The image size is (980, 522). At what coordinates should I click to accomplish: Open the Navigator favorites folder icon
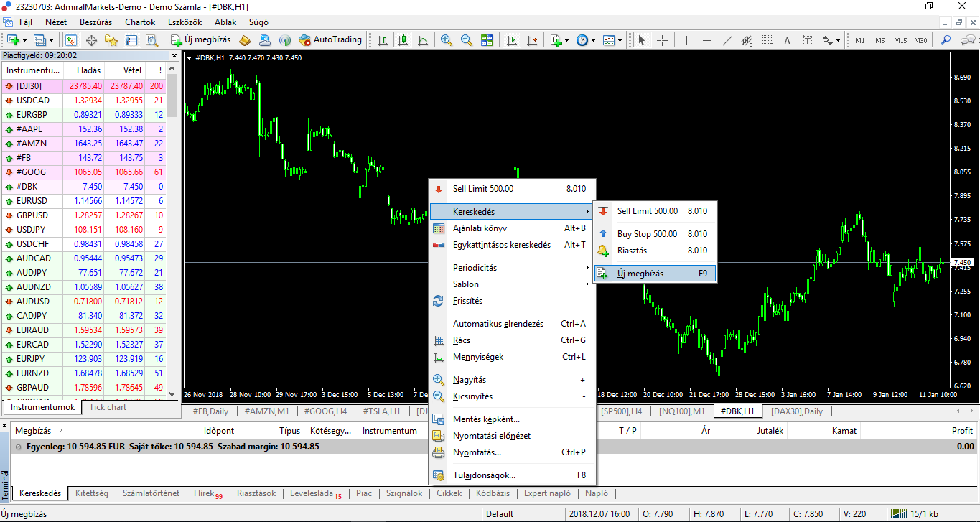111,40
